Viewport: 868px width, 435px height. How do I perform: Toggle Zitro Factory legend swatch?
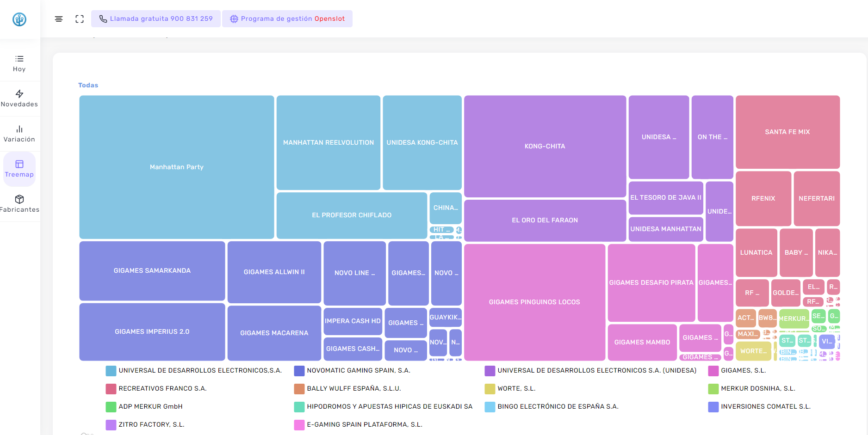click(x=111, y=425)
